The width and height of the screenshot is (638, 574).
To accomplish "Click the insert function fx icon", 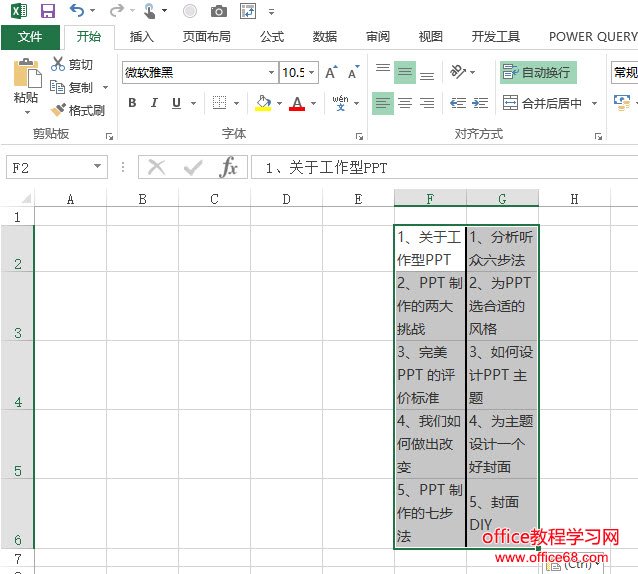I will pos(229,167).
